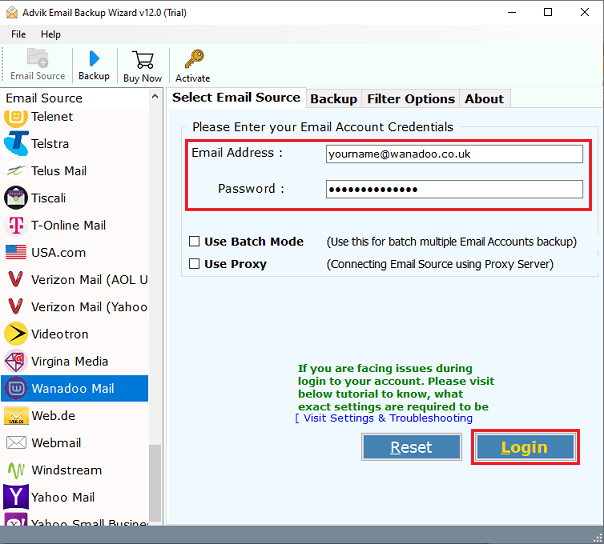This screenshot has height=544, width=604.
Task: Pick the Tiscali icon
Action: 16,198
